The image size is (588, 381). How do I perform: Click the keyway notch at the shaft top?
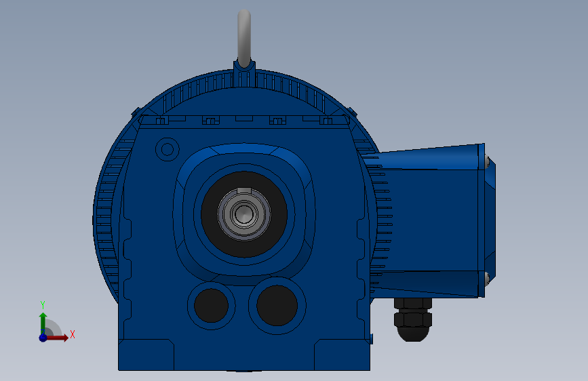tap(244, 191)
